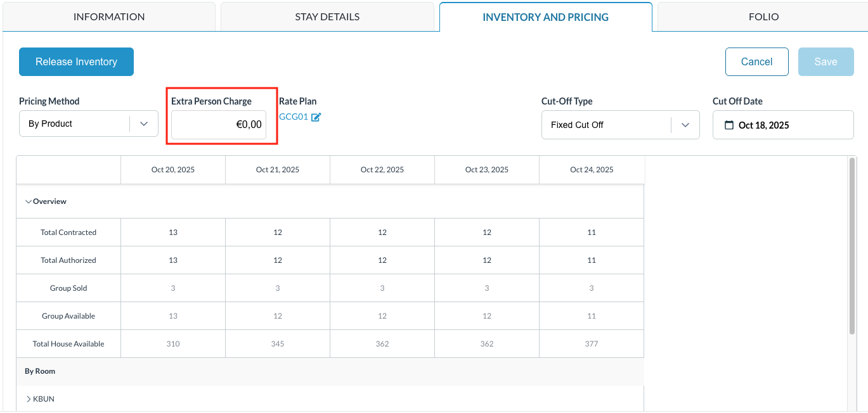
Task: Collapse the Overview section
Action: click(28, 201)
